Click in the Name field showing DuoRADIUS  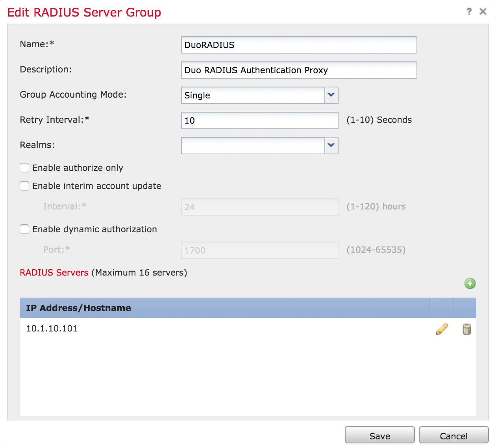298,45
